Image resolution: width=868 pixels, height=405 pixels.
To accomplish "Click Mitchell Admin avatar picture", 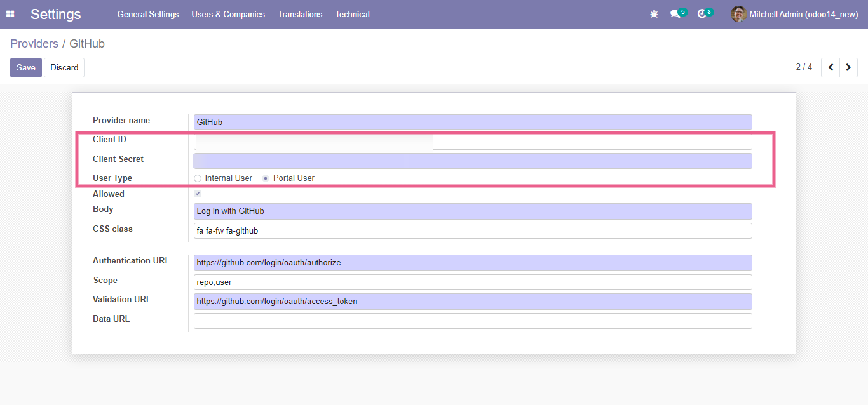I will pos(738,14).
